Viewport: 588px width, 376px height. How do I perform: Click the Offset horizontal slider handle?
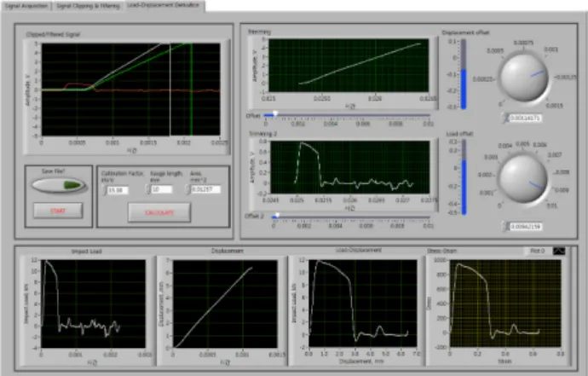click(275, 114)
